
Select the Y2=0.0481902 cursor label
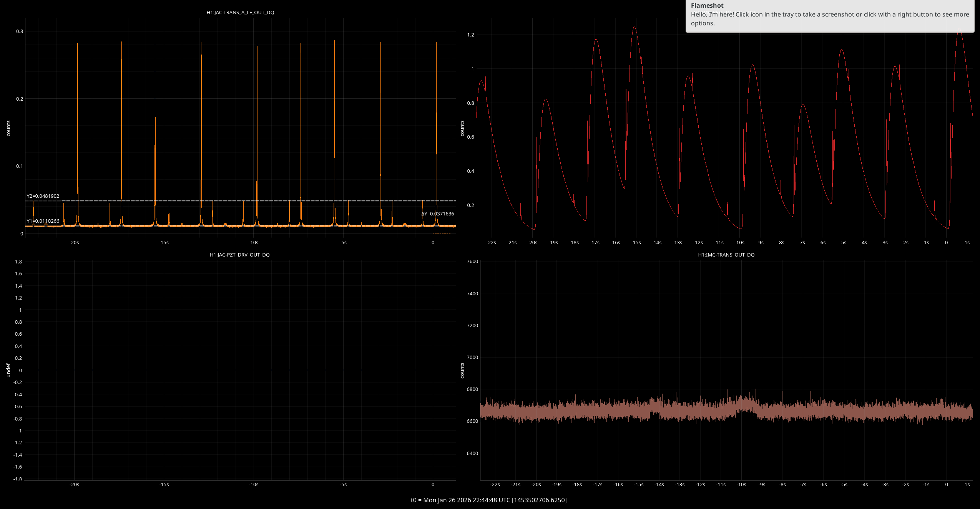(43, 196)
